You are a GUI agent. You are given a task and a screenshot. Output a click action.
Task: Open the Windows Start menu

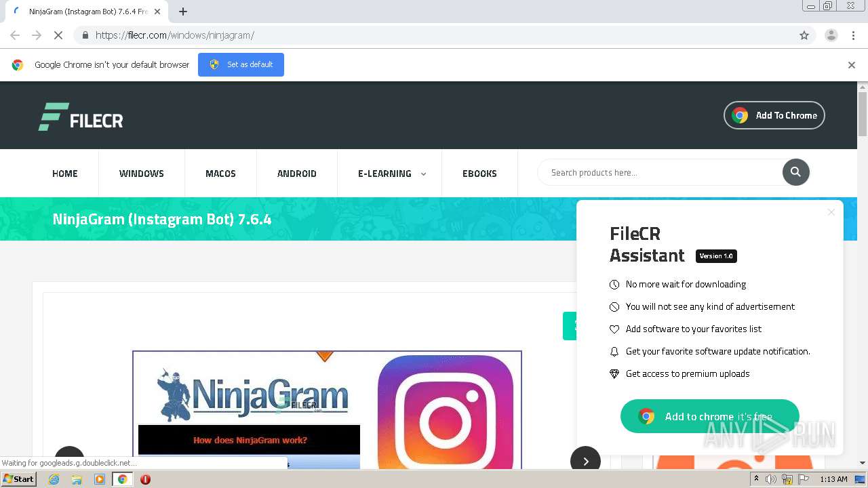(19, 479)
